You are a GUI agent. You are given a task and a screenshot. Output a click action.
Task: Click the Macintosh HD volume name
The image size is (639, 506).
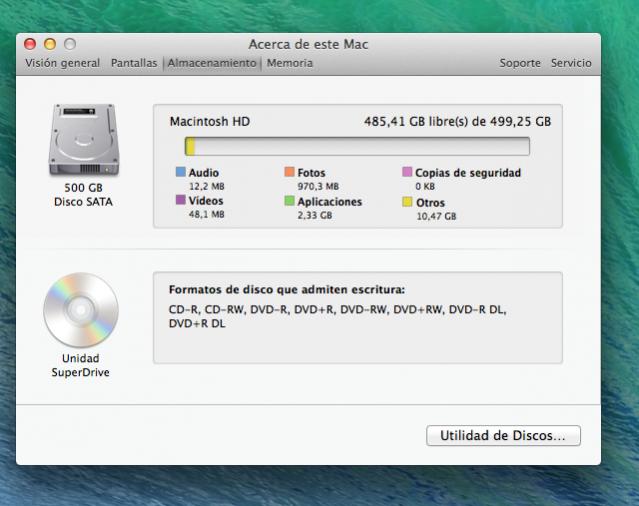[x=210, y=121]
